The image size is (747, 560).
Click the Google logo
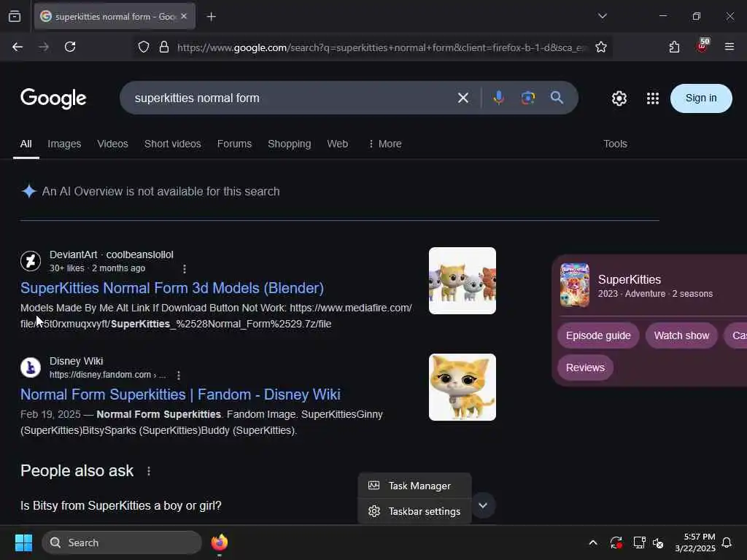click(x=53, y=98)
